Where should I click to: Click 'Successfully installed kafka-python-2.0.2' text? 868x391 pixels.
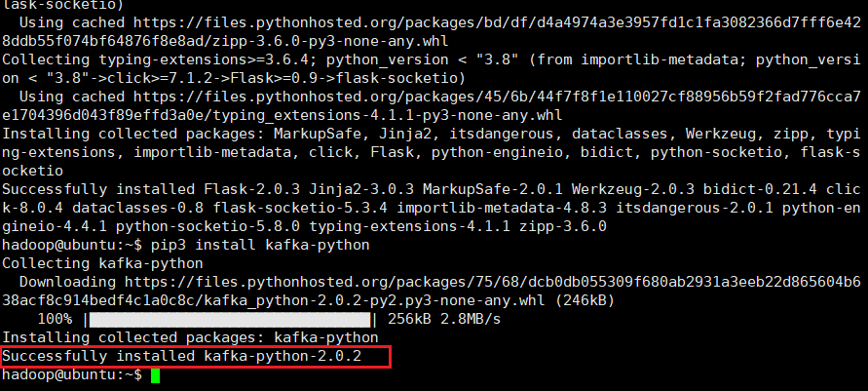[181, 356]
